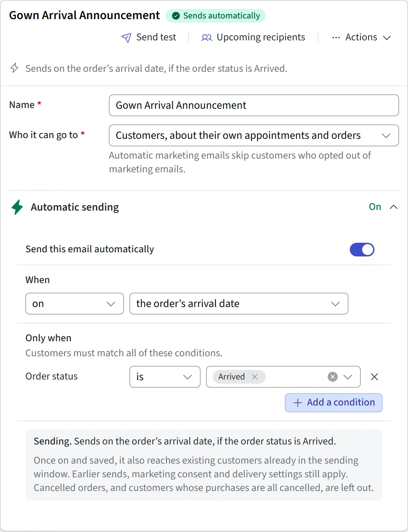The image size is (408, 532).
Task: Collapse the Automatic sending section chevron
Action: click(394, 207)
